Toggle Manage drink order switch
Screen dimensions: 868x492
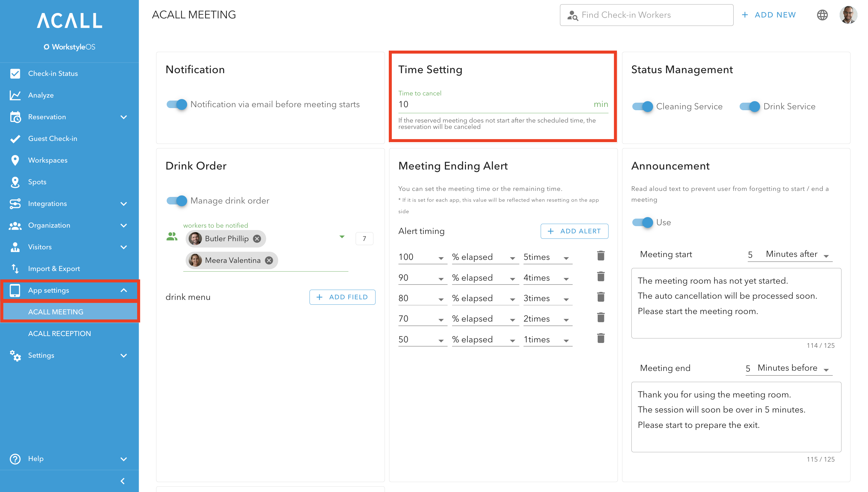coord(177,201)
